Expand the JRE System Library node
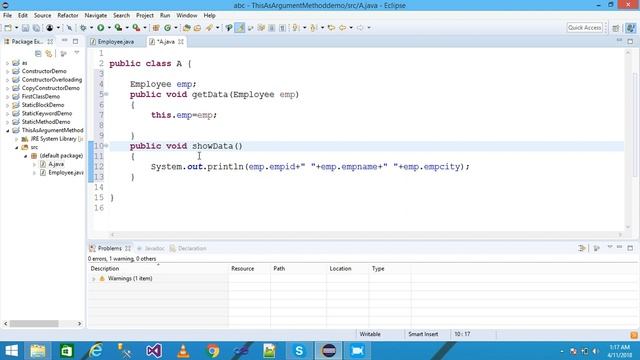 pos(17,139)
